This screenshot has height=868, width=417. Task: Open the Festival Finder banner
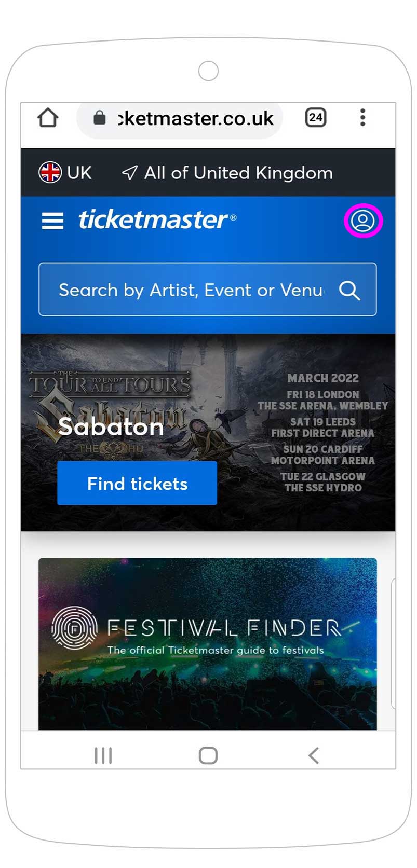208,644
